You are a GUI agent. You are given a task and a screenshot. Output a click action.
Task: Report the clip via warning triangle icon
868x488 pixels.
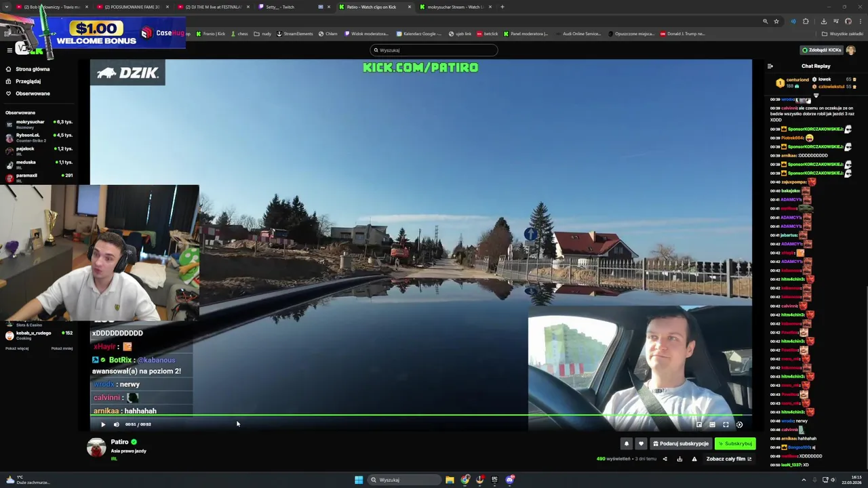click(x=694, y=459)
